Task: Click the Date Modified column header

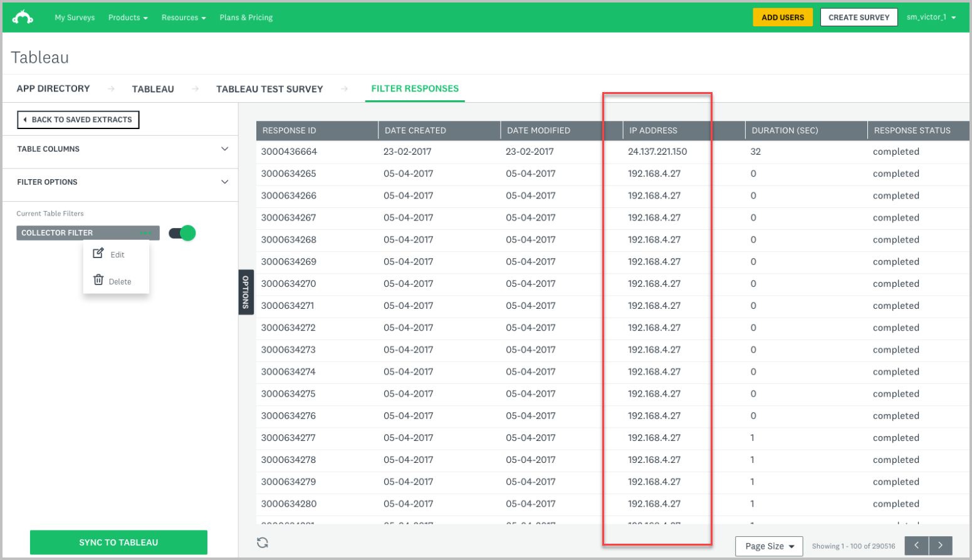Action: pos(562,130)
